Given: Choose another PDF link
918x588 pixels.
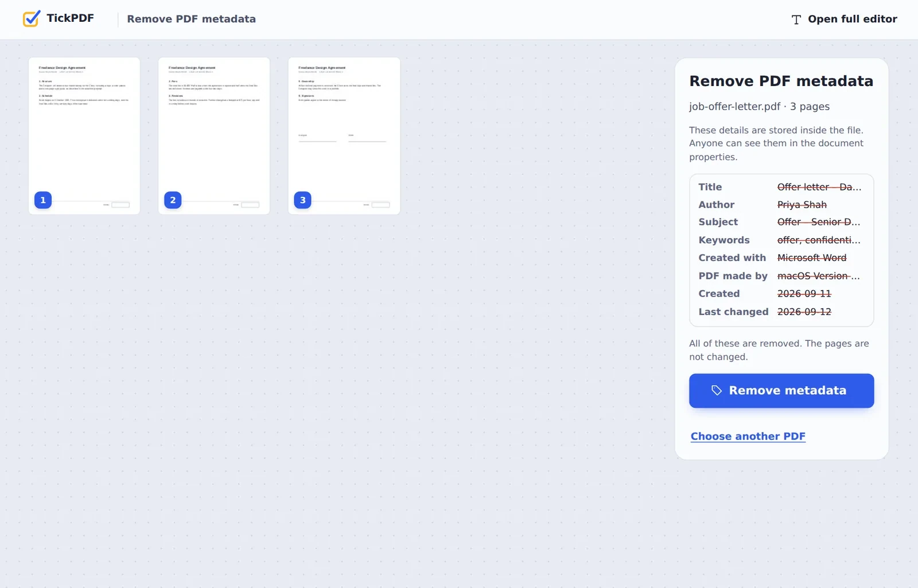Looking at the screenshot, I should coord(748,437).
